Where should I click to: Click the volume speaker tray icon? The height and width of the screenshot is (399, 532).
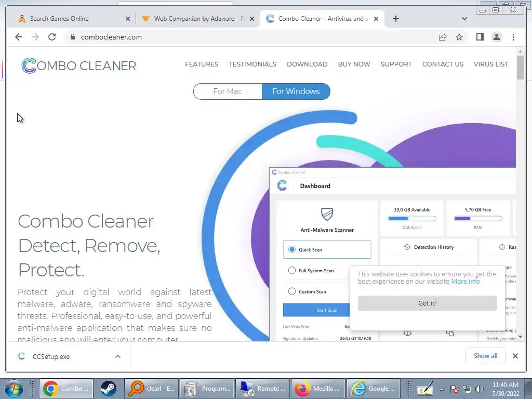point(480,389)
